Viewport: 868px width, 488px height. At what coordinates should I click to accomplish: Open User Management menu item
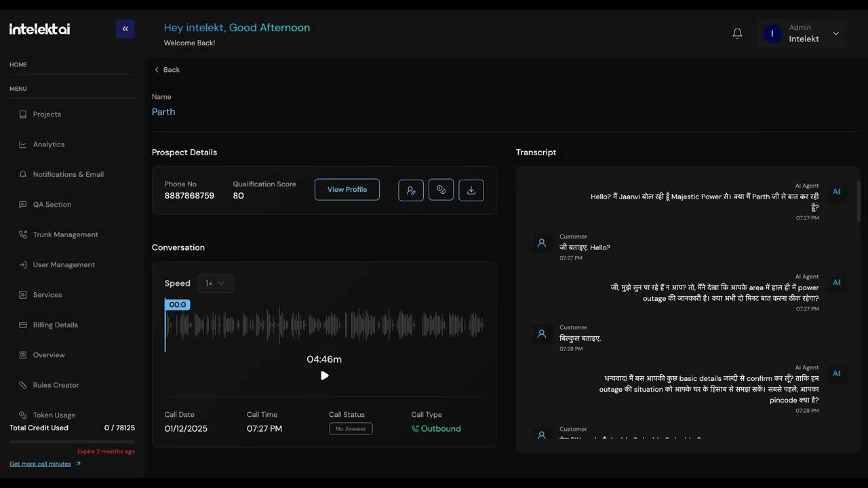coord(64,265)
